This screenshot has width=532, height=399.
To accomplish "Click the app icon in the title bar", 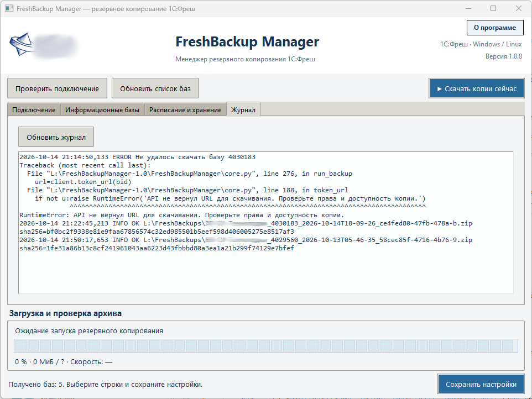I will click(9, 8).
